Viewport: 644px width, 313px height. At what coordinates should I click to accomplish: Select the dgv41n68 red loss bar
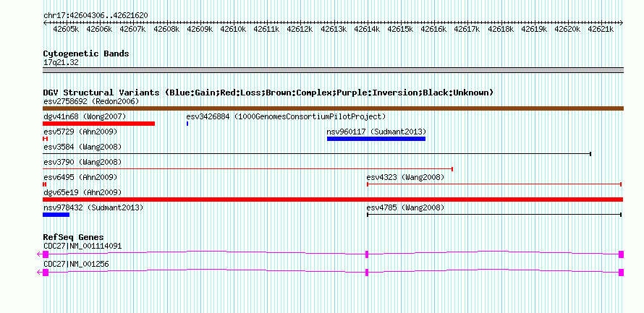pyautogui.click(x=98, y=124)
